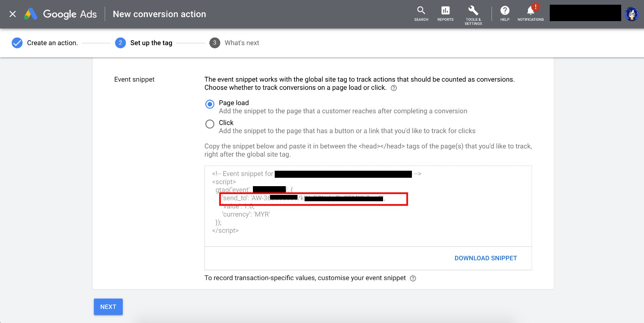Viewport: 644px width, 323px height.
Task: Open Tools & Settings wrench menu
Action: click(473, 15)
